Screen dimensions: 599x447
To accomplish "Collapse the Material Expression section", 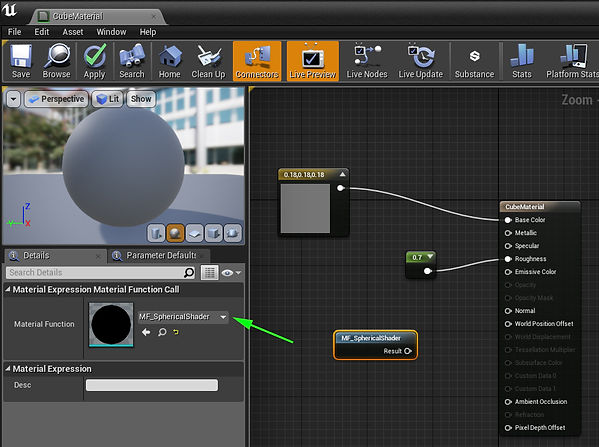I will [8, 369].
